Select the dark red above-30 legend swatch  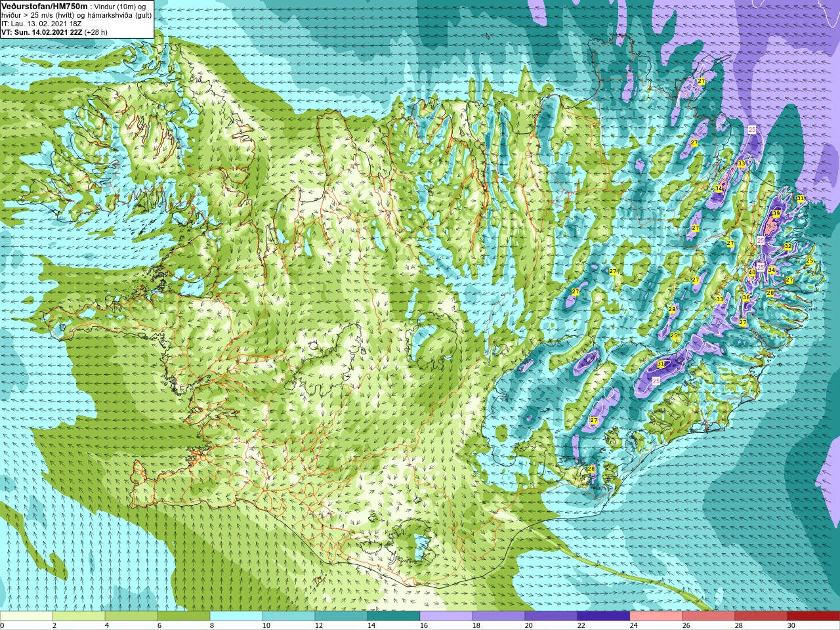814,616
